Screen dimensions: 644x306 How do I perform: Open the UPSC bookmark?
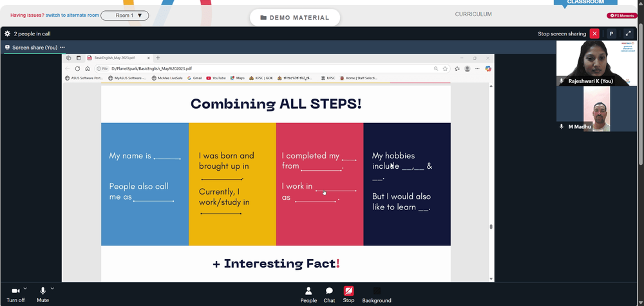(x=328, y=78)
